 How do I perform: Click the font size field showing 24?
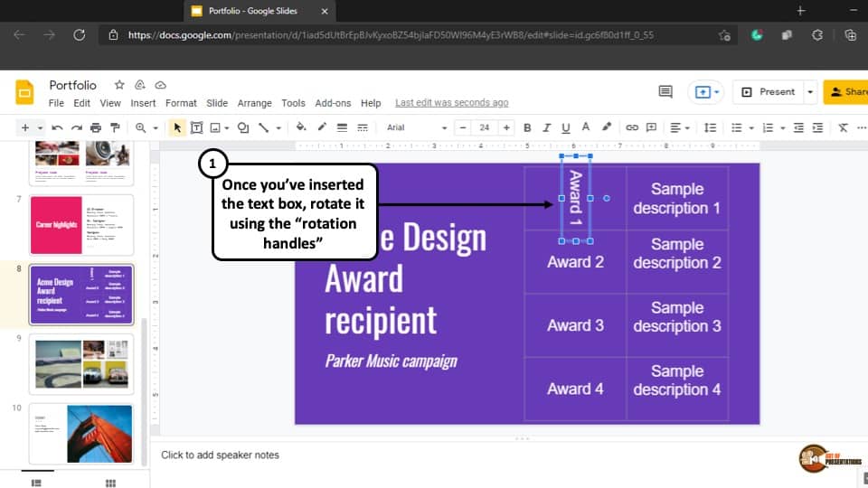tap(485, 127)
